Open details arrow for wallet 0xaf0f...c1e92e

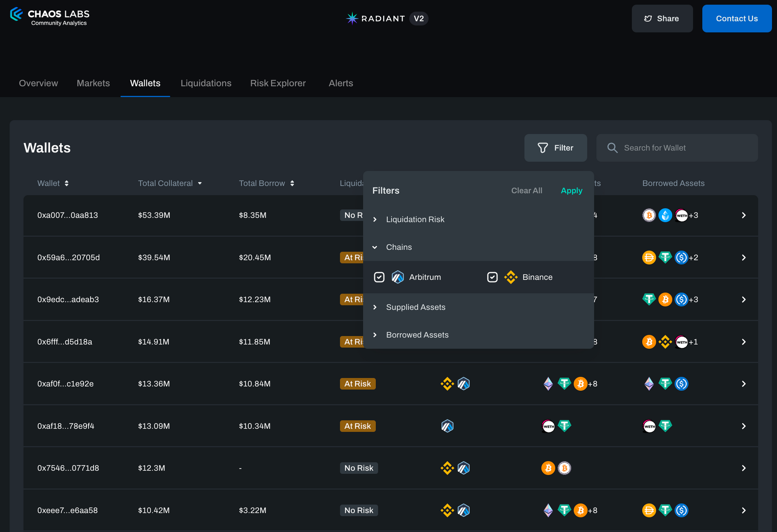click(743, 384)
